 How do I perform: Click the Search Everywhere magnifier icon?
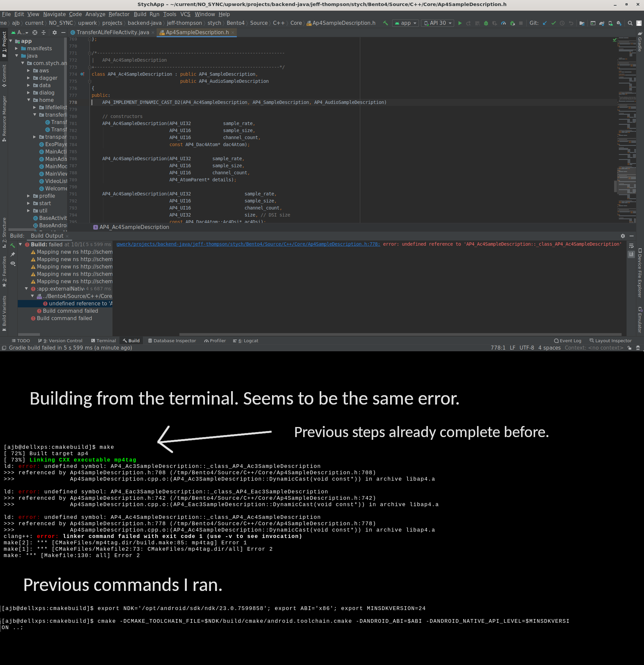pyautogui.click(x=630, y=23)
